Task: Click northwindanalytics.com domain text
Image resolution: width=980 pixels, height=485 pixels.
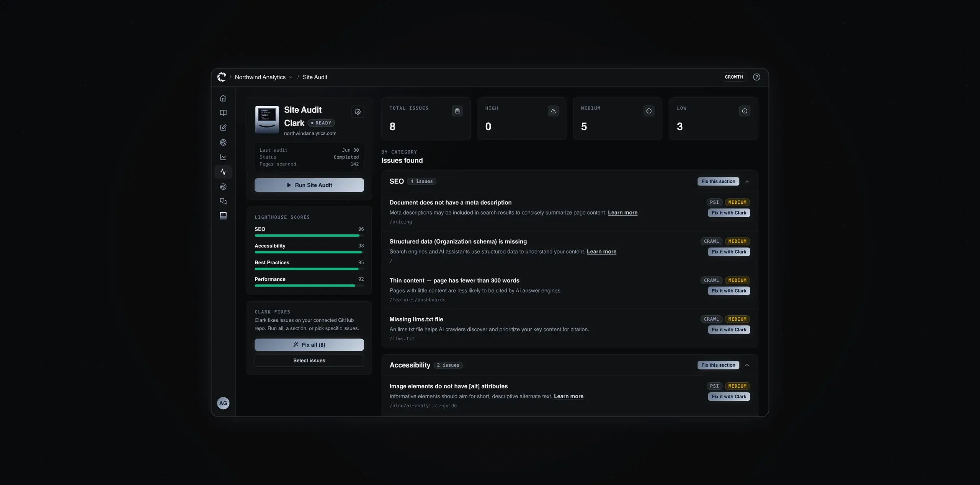Action: 310,133
